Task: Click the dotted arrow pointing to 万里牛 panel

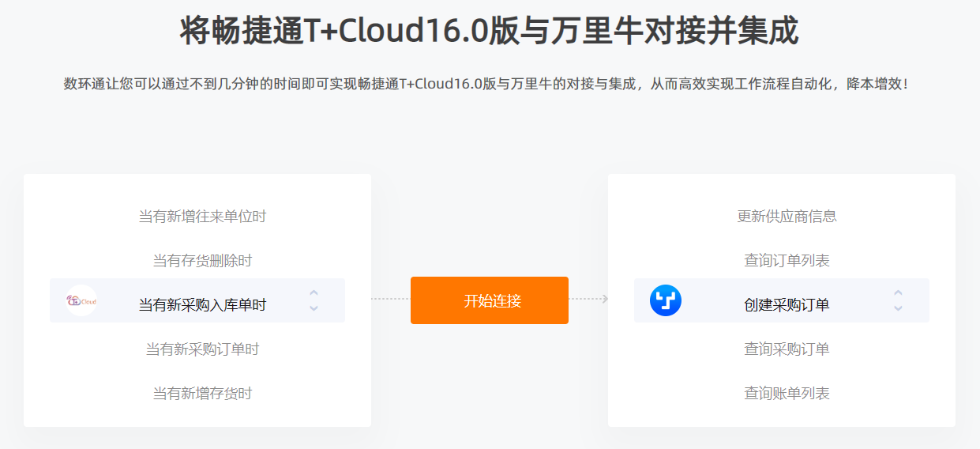Action: pos(588,299)
